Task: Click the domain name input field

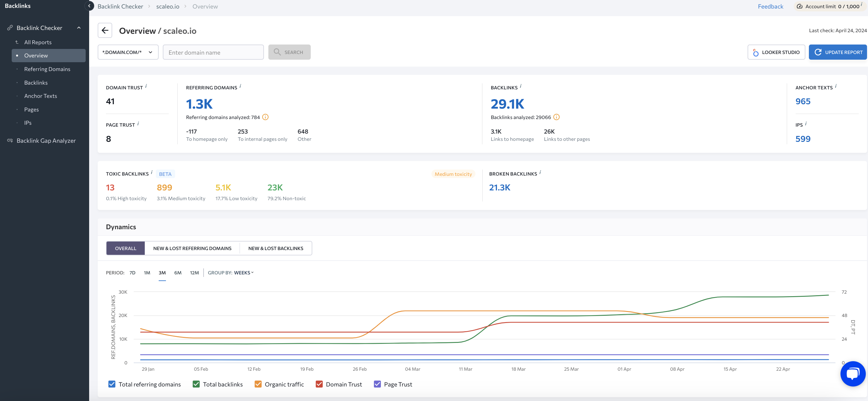Action: click(x=213, y=52)
